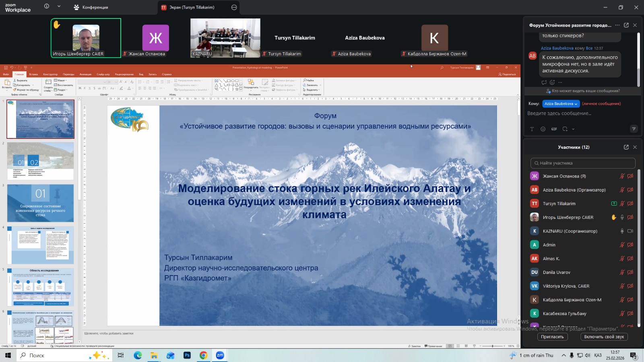The image size is (644, 362).
Task: Open the GIF picker in chat
Action: pyautogui.click(x=554, y=129)
